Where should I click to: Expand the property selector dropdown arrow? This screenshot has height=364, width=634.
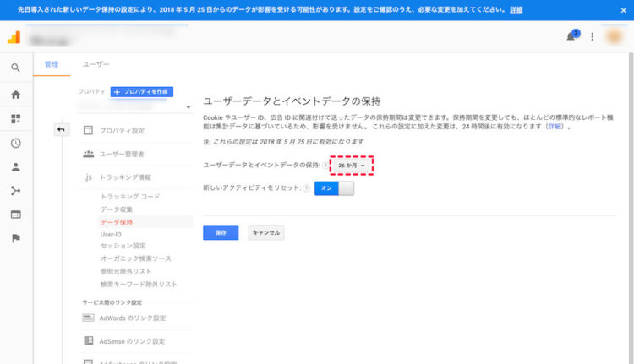click(x=189, y=107)
